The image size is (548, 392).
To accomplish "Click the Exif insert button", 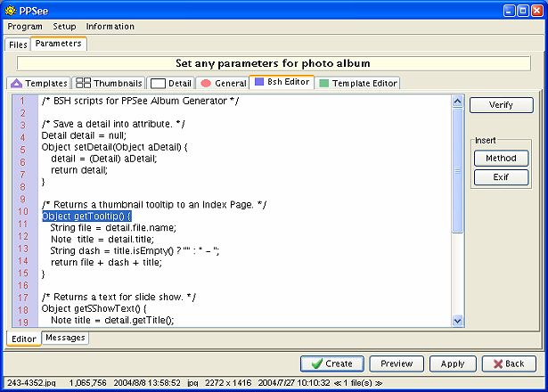I will coord(501,177).
